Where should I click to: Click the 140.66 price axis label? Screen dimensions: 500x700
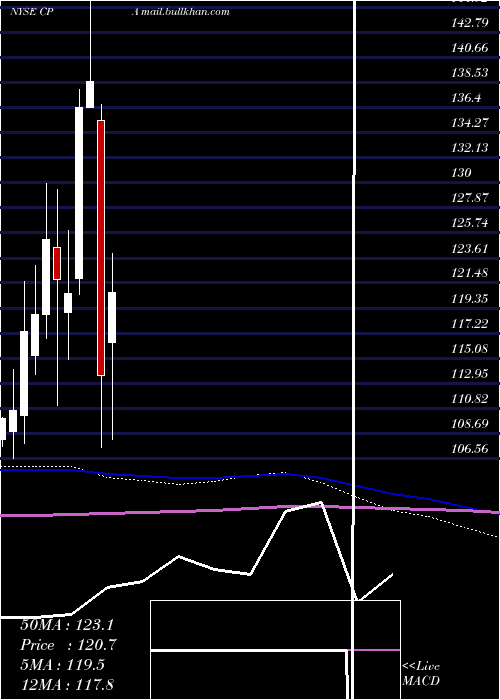(470, 48)
